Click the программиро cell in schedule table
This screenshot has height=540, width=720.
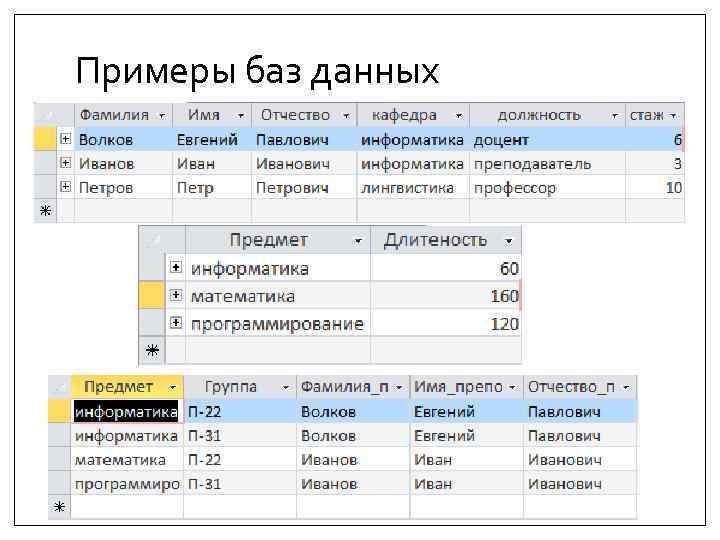pyautogui.click(x=127, y=483)
